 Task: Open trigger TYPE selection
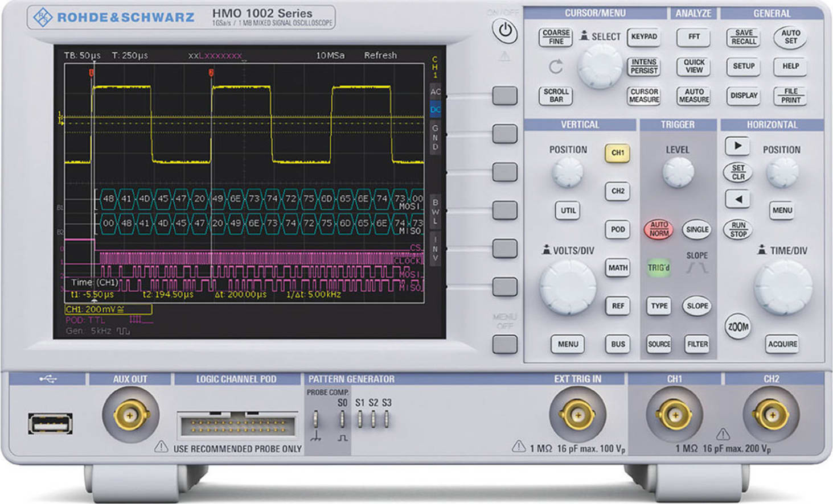coord(659,305)
